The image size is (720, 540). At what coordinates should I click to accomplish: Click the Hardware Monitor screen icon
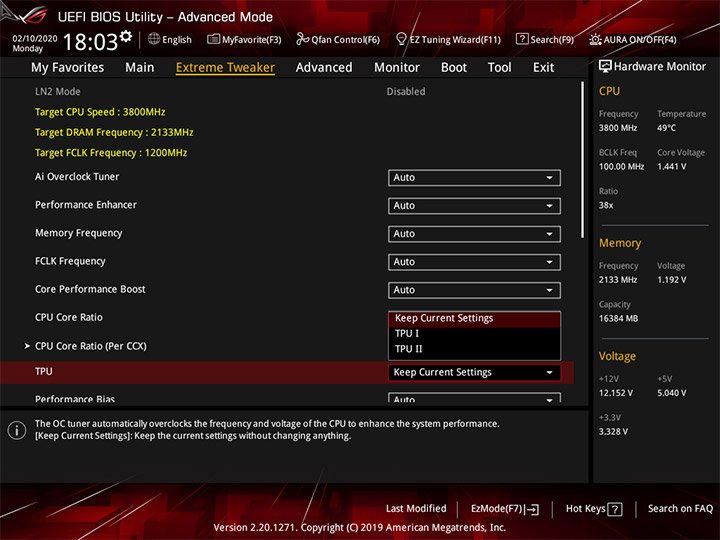coord(605,67)
